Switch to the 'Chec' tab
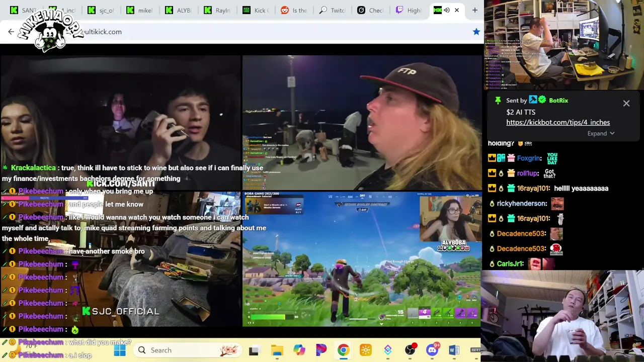 pos(372,10)
